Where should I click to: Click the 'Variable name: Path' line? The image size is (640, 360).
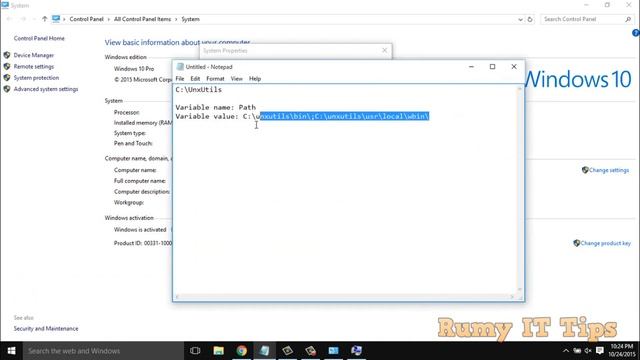(x=216, y=107)
